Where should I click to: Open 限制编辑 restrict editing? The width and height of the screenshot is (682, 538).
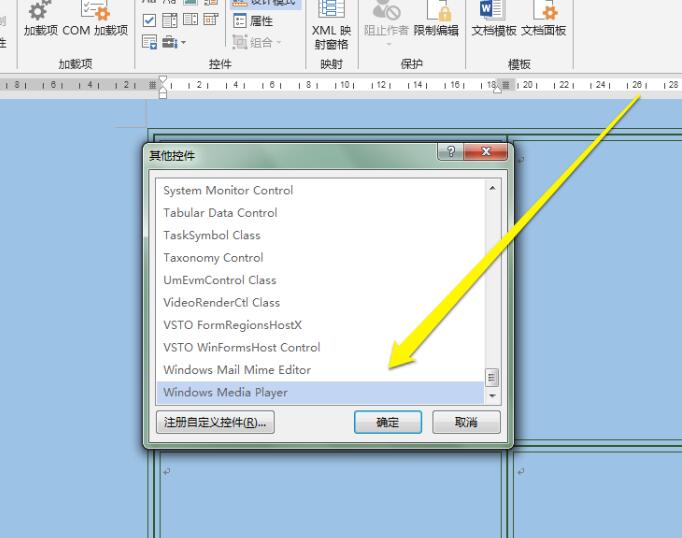pos(436,20)
